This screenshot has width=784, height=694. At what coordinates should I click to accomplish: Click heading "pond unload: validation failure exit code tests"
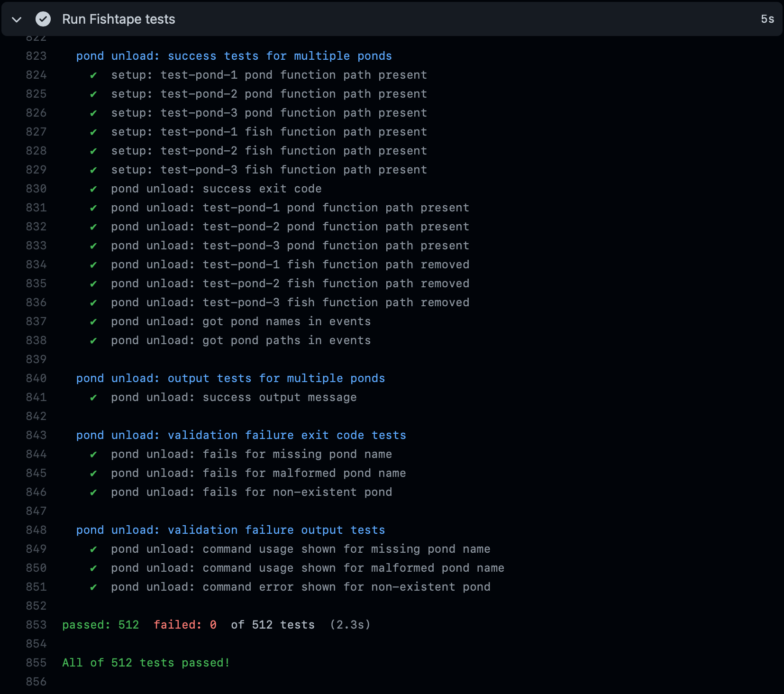click(x=241, y=435)
